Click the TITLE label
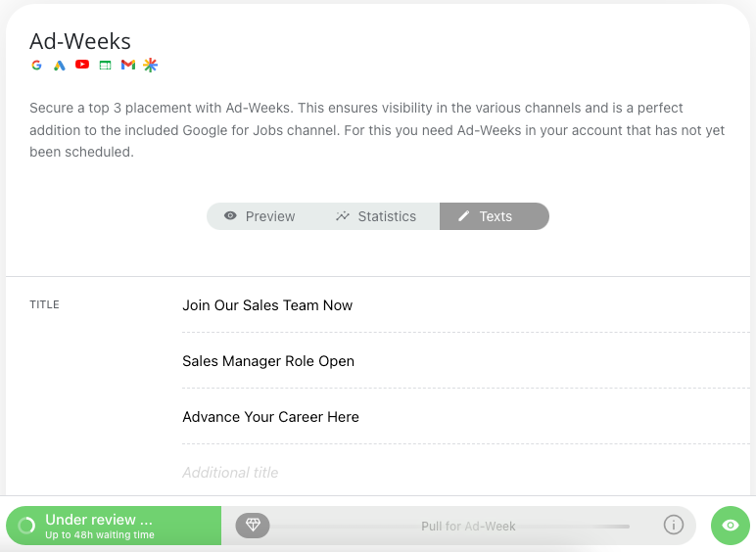756x552 pixels. coord(44,304)
